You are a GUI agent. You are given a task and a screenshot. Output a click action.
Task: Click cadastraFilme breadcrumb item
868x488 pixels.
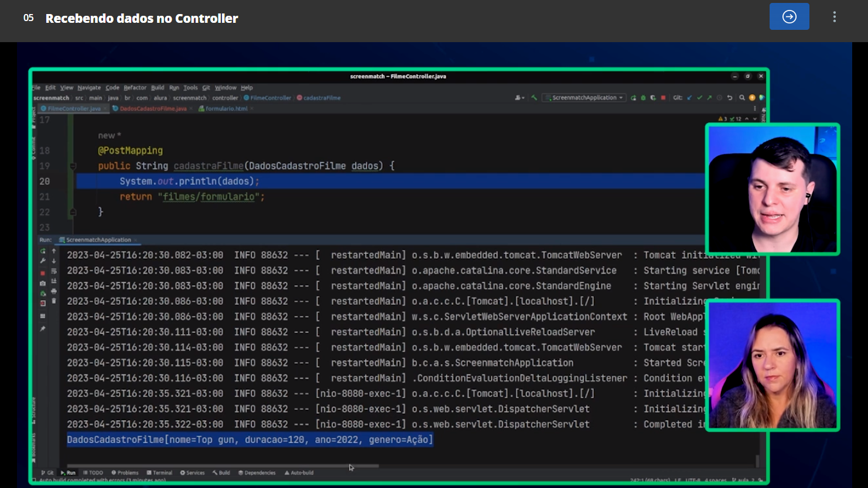[x=319, y=98]
